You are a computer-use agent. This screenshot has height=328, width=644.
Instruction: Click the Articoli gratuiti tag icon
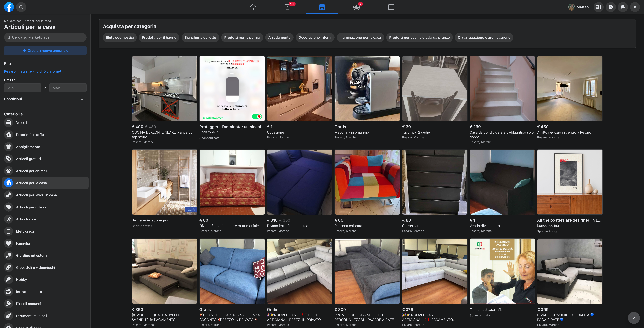coord(9,159)
